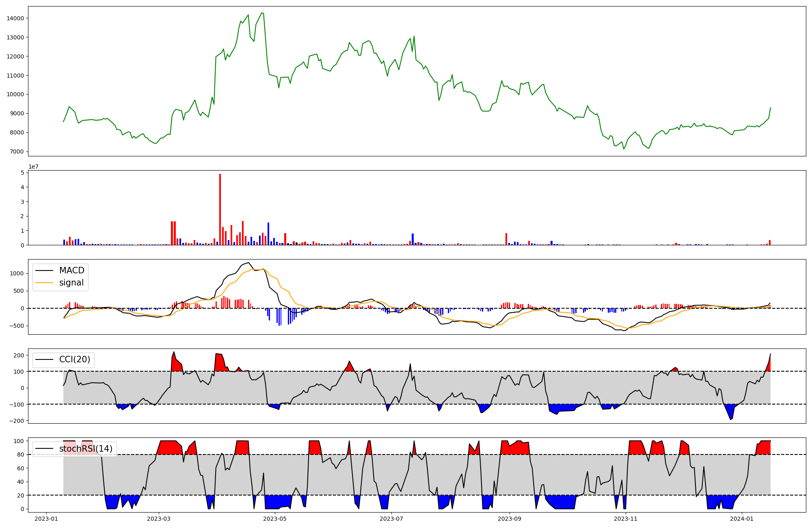Viewport: 812px width, 528px height.
Task: Click the signal legend text
Action: tap(71, 283)
